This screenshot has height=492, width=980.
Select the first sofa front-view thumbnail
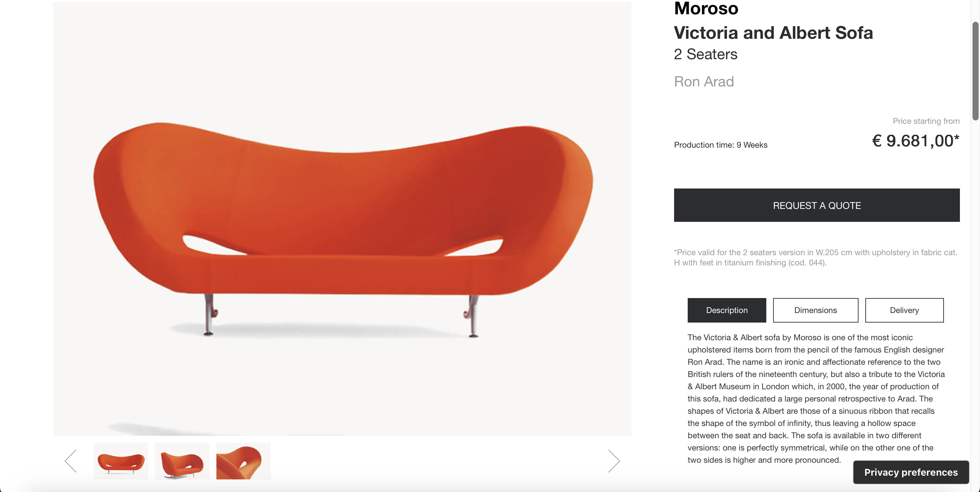[121, 461]
